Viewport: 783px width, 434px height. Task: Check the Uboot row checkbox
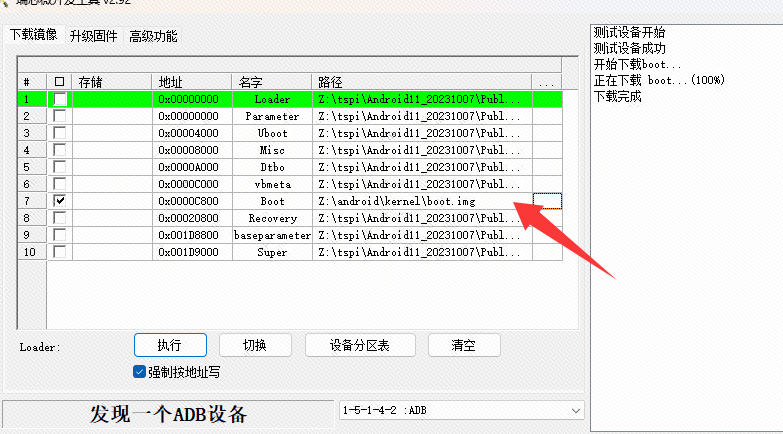[x=60, y=133]
